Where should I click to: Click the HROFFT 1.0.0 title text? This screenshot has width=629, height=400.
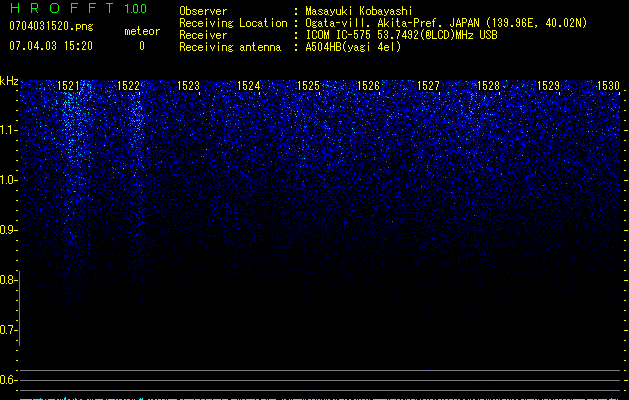pyautogui.click(x=78, y=8)
